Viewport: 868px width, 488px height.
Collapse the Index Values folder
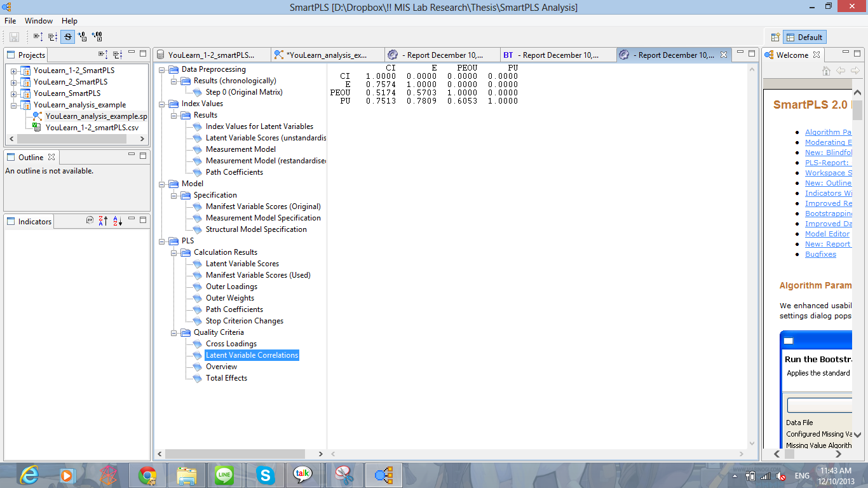(x=161, y=104)
